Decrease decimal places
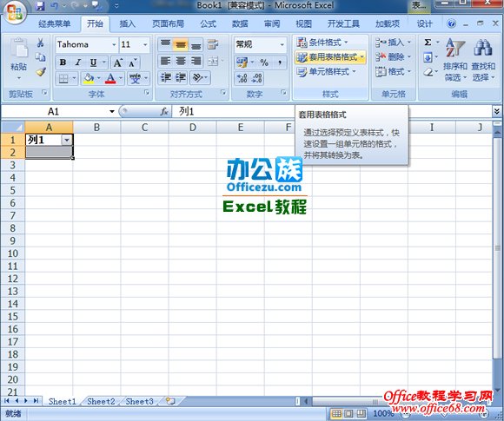The height and width of the screenshot is (421, 504). coord(257,78)
